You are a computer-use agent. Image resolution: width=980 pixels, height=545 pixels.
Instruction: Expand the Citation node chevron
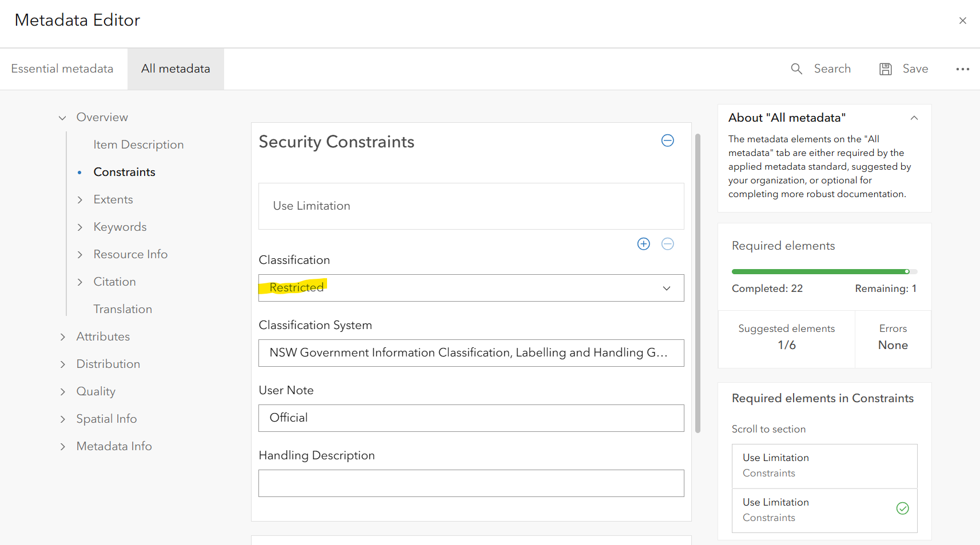80,282
